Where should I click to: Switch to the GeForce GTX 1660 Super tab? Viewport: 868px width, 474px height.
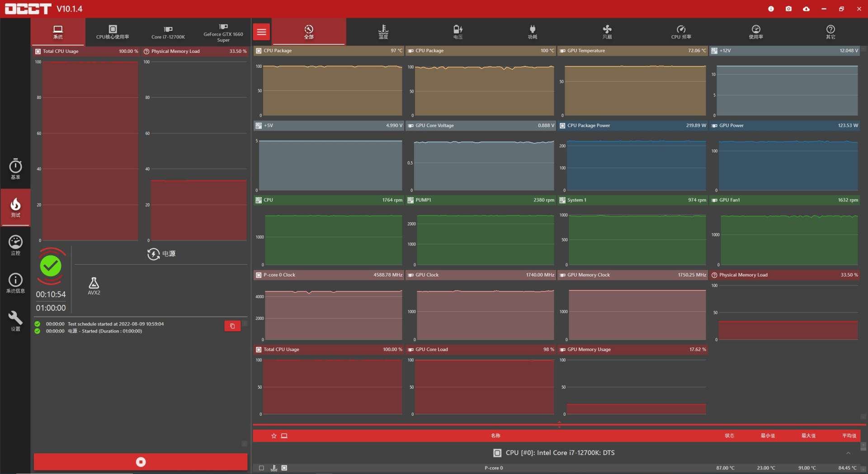coord(223,33)
